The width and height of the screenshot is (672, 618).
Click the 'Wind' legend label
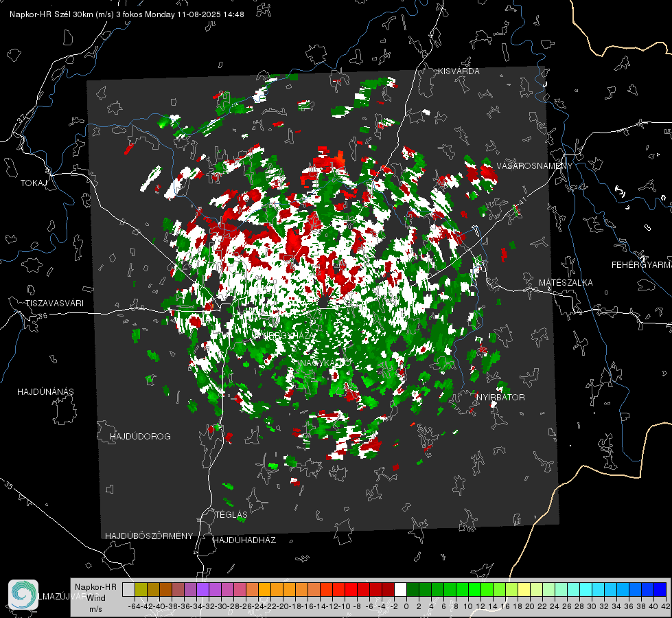click(96, 598)
